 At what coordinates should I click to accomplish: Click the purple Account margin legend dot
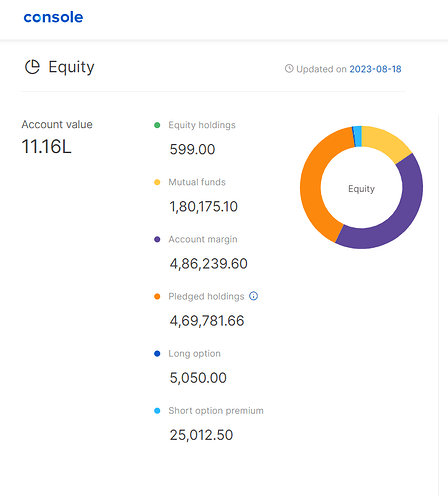(x=157, y=239)
